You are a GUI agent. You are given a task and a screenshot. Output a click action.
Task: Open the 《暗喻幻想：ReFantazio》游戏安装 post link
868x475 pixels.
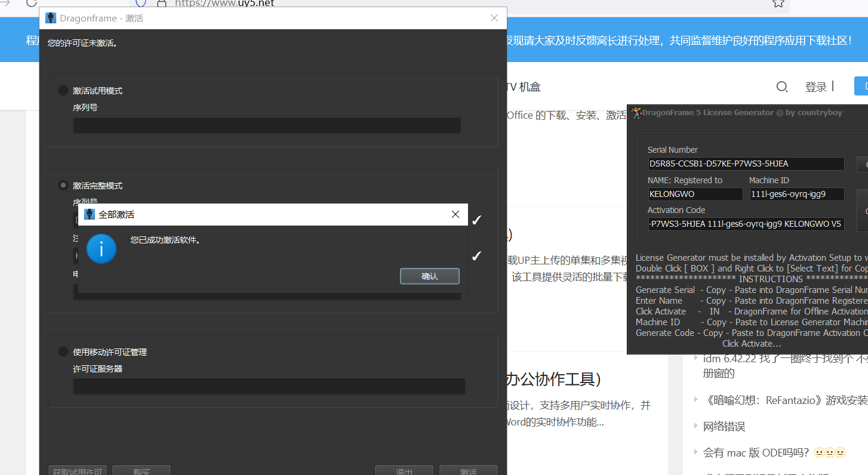coord(785,400)
